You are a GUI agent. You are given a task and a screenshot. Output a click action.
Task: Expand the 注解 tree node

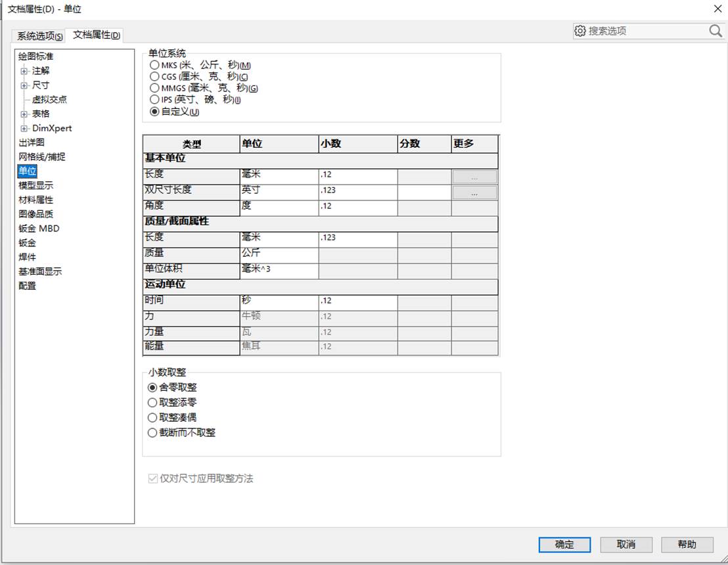(x=24, y=71)
